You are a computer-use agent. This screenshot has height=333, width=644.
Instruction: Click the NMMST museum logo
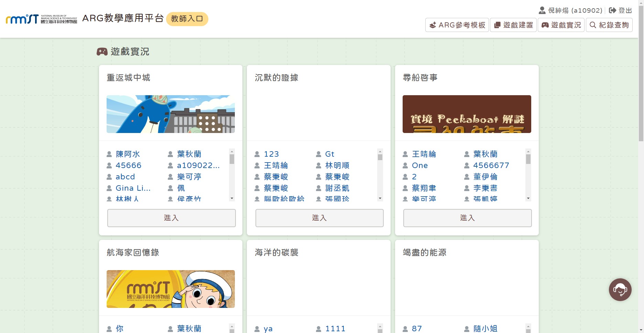42,19
